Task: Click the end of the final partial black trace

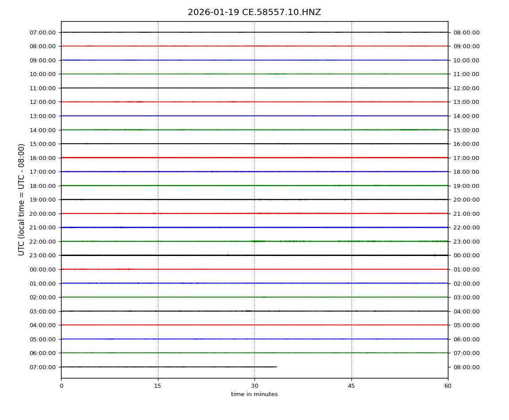Action: pyautogui.click(x=276, y=367)
